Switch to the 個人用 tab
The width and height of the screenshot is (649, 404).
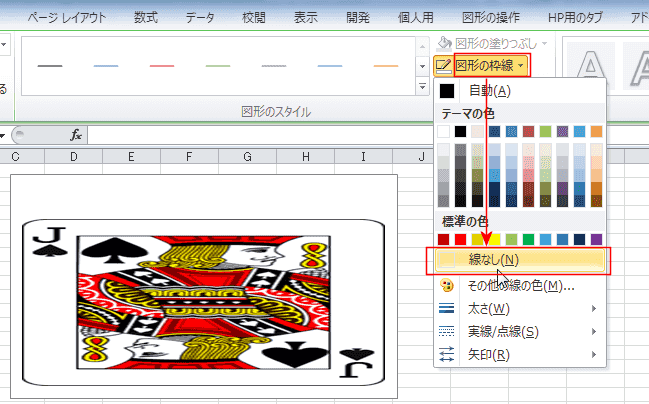click(x=416, y=17)
